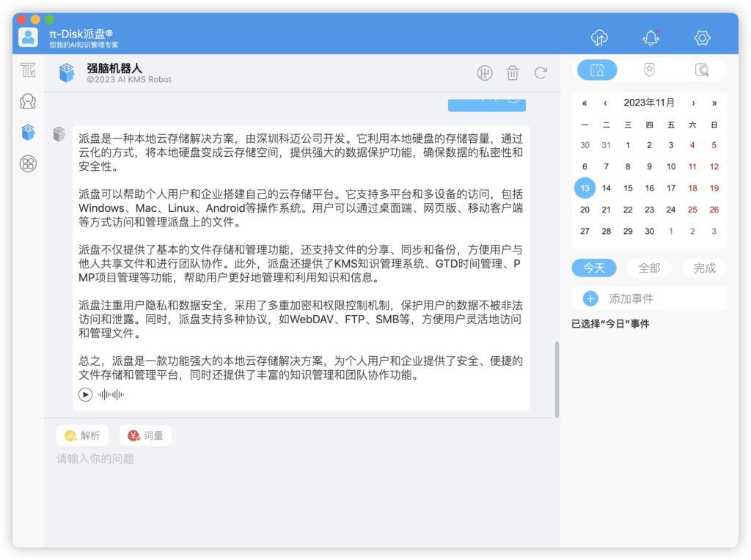
Task: Click the cloud upload icon
Action: click(599, 37)
